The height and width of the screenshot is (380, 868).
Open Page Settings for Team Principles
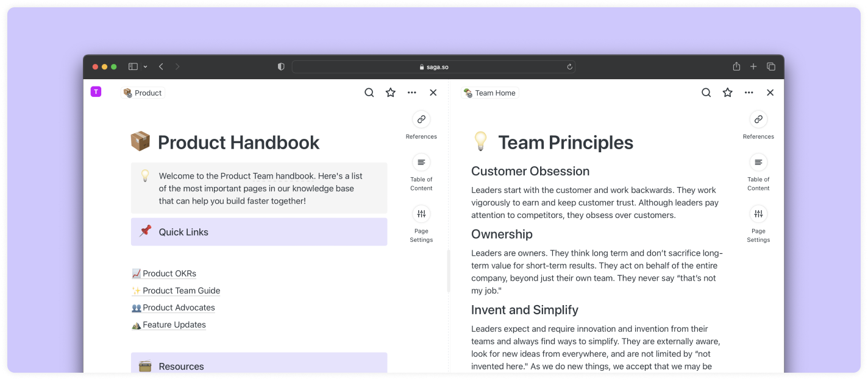coord(758,214)
